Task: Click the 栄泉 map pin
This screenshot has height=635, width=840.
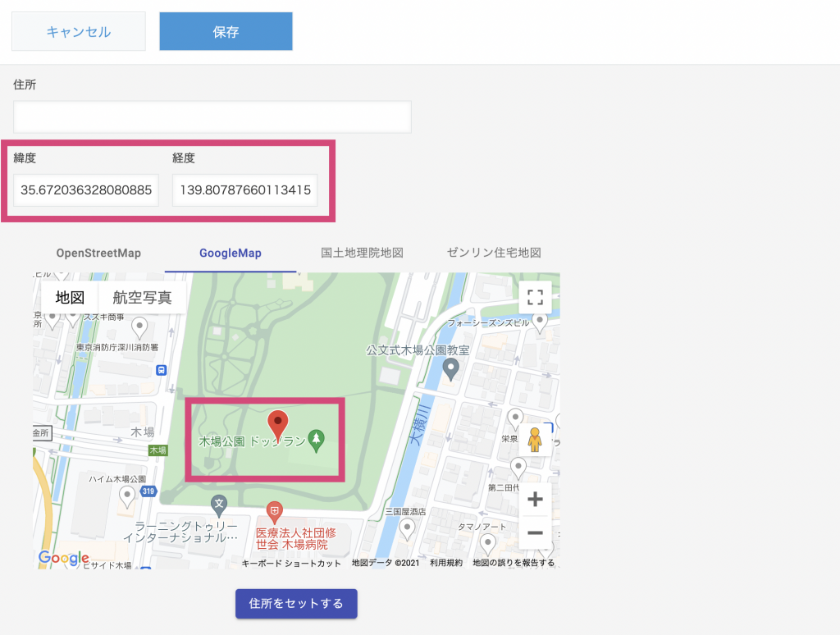Action: pyautogui.click(x=515, y=418)
